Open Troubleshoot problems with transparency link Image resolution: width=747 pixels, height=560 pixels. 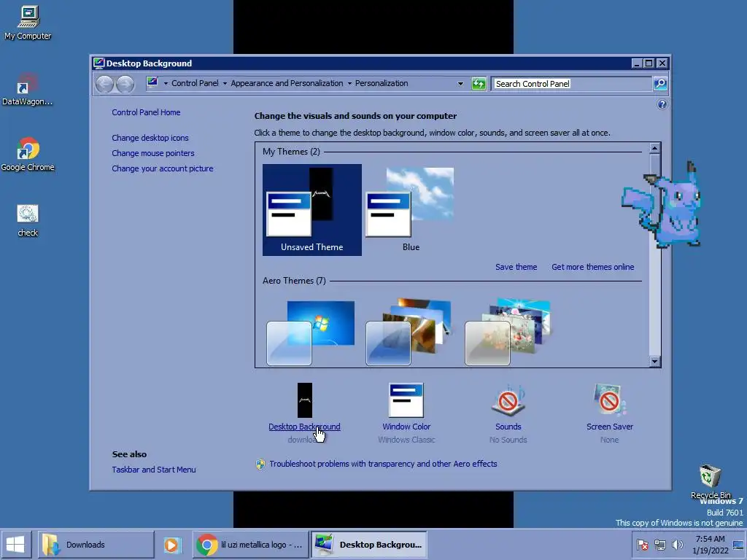pos(383,464)
